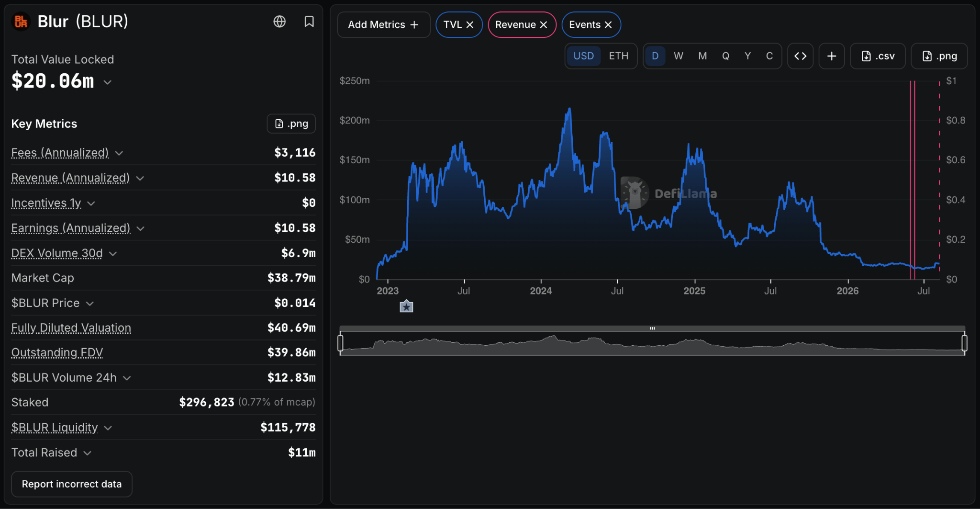
Task: Expand Total Value Locked breakdown chevron
Action: tap(108, 82)
